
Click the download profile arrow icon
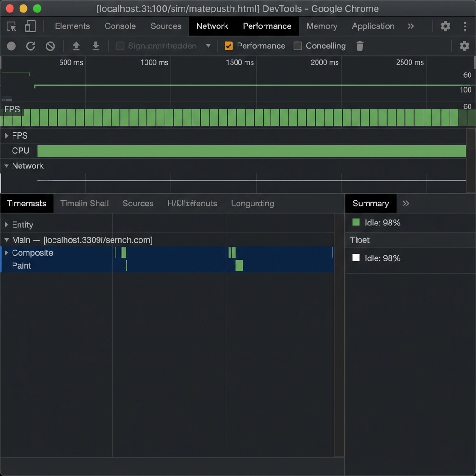96,46
